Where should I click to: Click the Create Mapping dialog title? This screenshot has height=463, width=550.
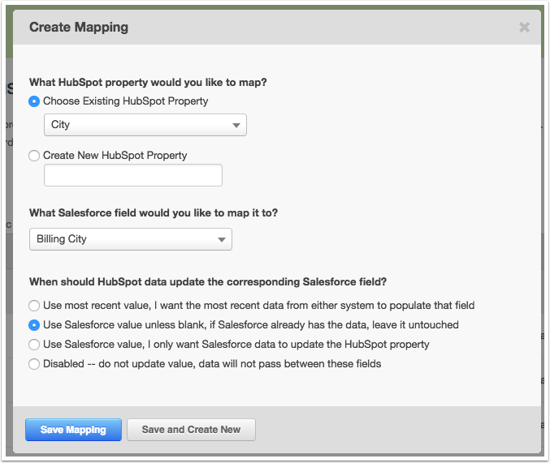tap(79, 27)
